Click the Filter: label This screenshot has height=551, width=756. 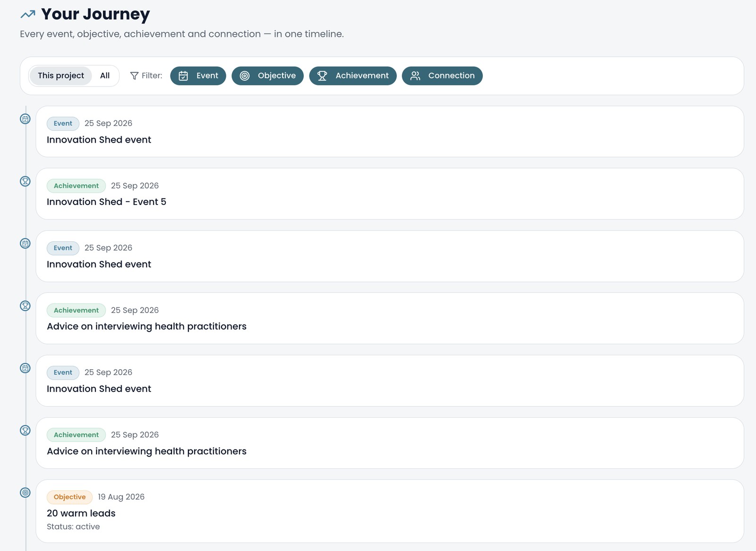(x=152, y=76)
